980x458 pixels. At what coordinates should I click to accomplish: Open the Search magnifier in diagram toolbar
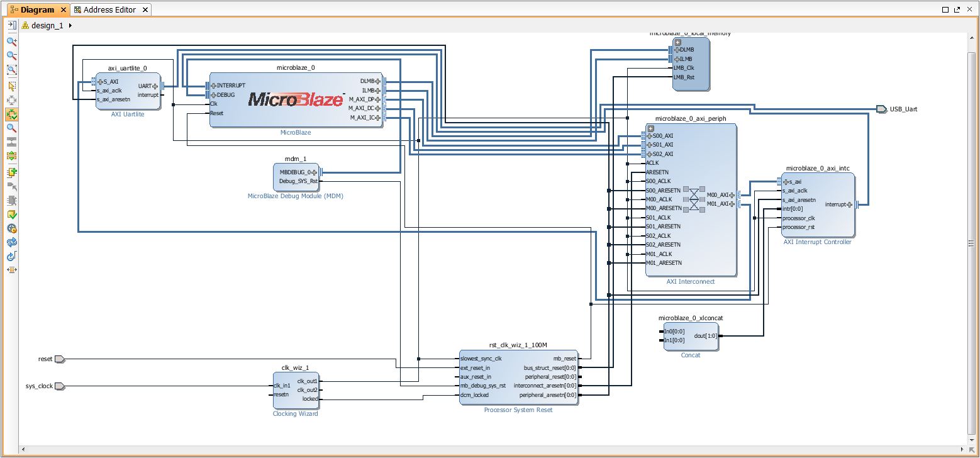tap(11, 128)
